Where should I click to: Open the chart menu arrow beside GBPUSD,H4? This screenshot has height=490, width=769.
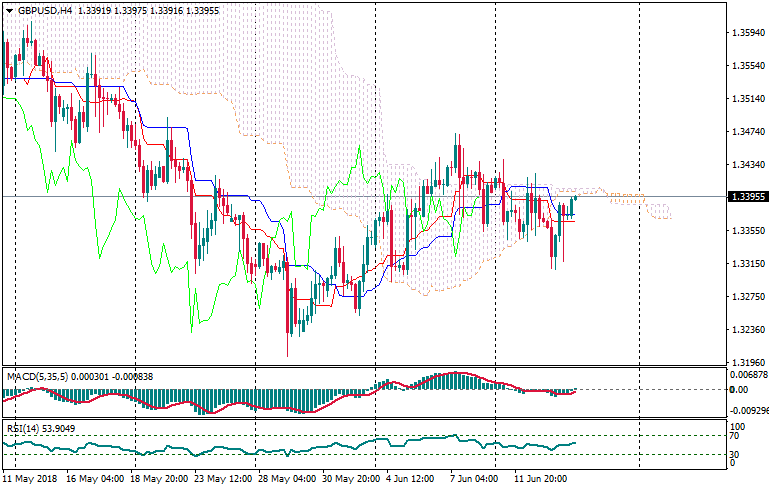(x=8, y=10)
